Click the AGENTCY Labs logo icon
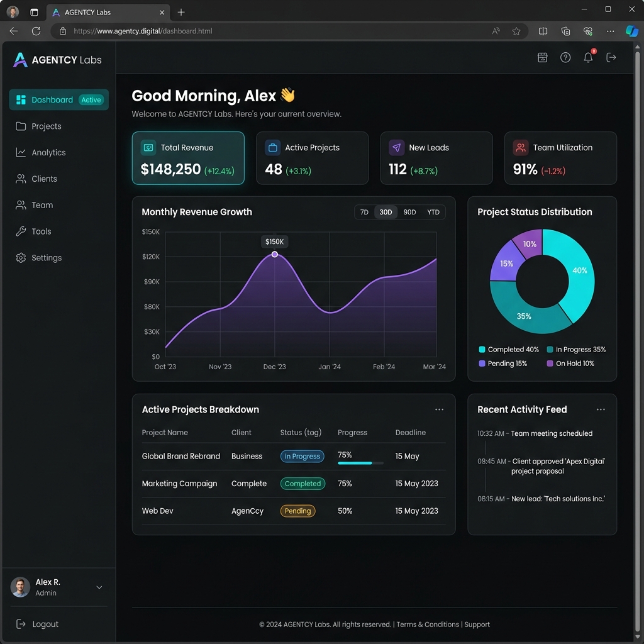Screen dimensions: 644x644 tap(20, 60)
